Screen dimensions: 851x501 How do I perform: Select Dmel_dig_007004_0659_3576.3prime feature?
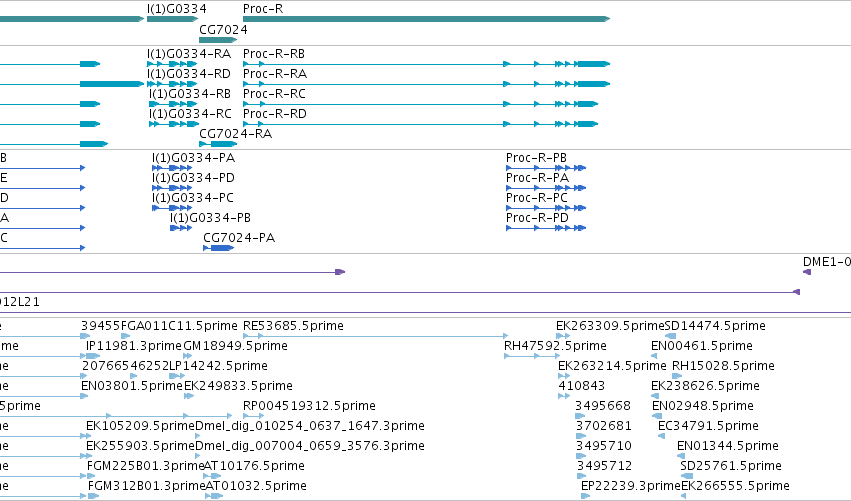click(x=310, y=447)
